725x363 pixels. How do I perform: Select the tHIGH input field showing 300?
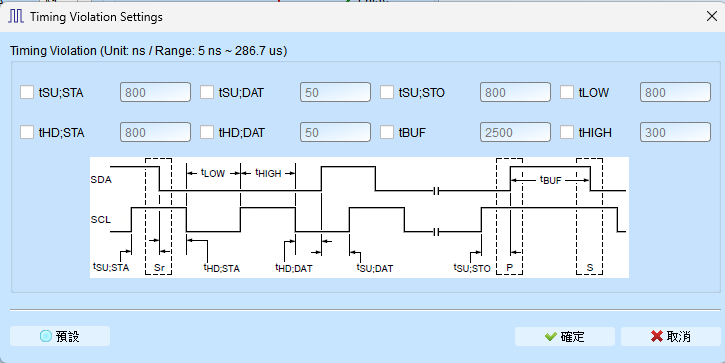pyautogui.click(x=675, y=132)
